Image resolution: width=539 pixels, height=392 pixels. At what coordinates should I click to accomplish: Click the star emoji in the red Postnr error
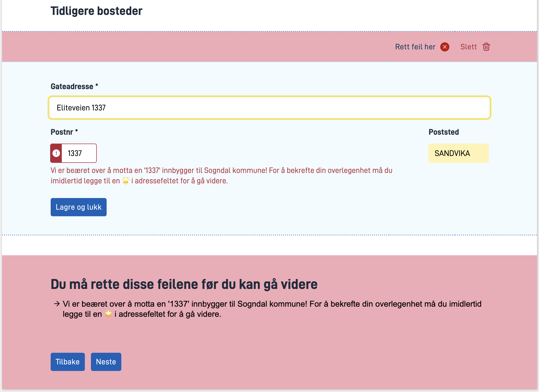point(126,181)
